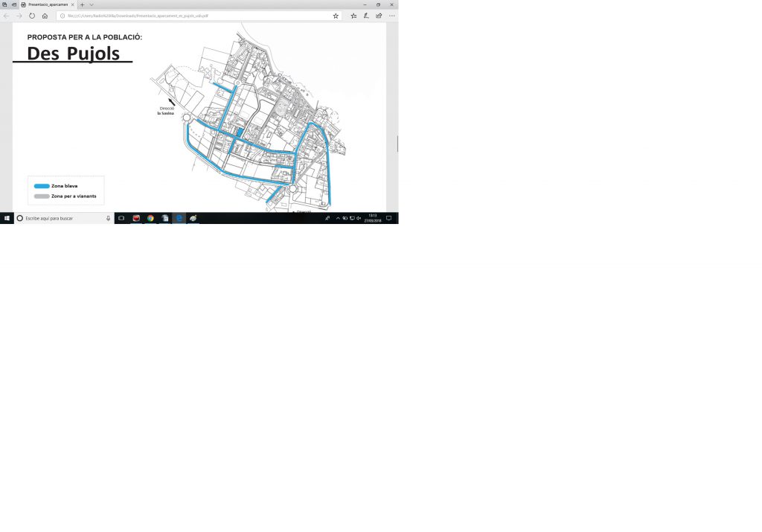Open the Action Center notifications
762x532 pixels.
click(x=388, y=218)
